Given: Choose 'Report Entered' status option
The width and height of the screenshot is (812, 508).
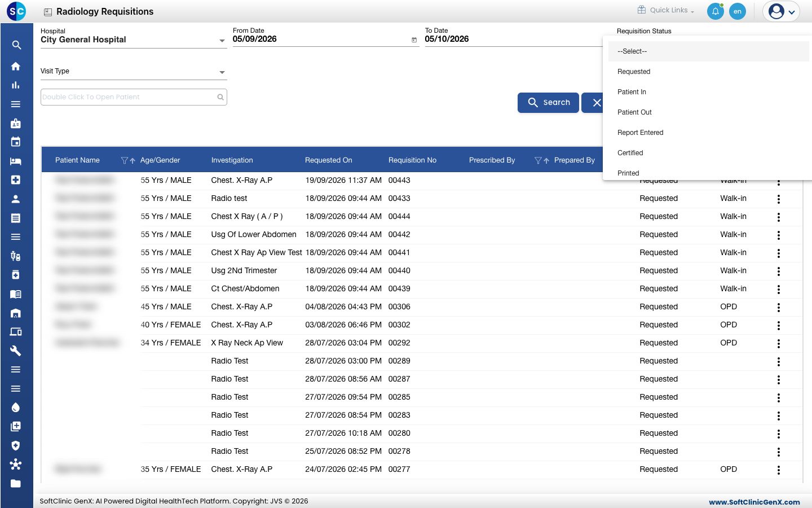Looking at the screenshot, I should pyautogui.click(x=709, y=133).
